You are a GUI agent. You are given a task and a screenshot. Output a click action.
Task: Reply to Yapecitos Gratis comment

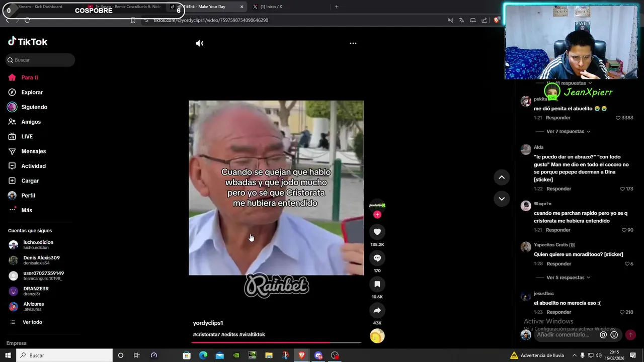coord(558,264)
